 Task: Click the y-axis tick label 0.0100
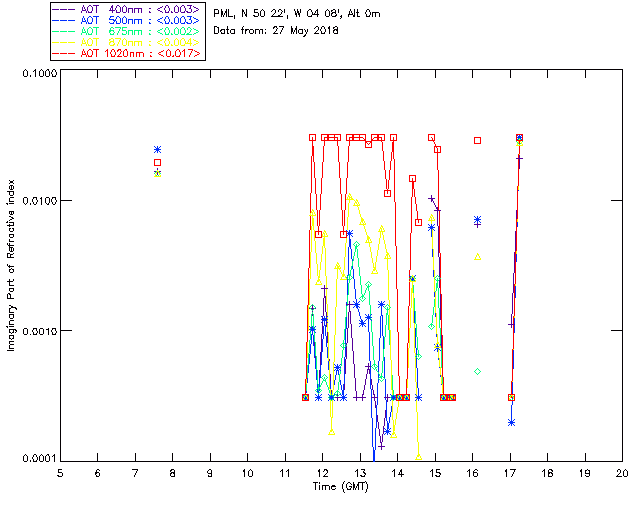coord(39,201)
